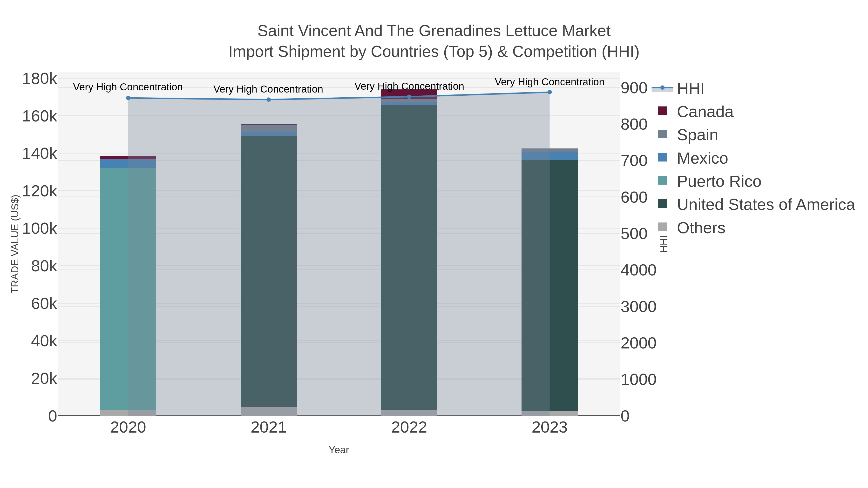Click the 20k y-axis tick label
Screen dimensions: 868x488
(x=44, y=379)
